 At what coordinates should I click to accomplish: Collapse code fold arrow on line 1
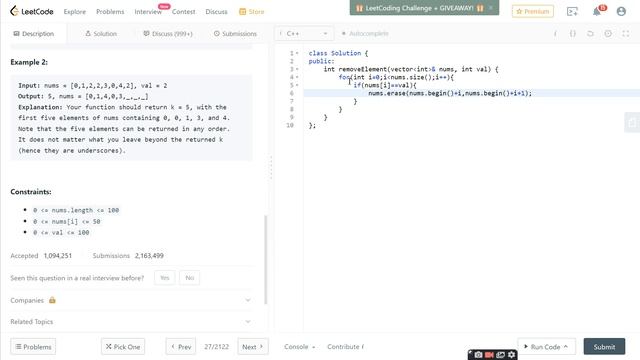pos(297,53)
